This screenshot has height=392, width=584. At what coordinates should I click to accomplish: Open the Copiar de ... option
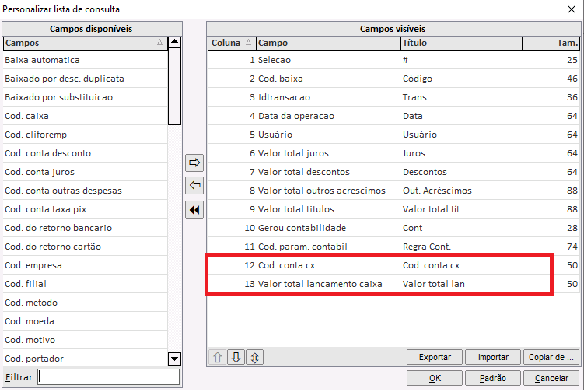[x=551, y=357]
